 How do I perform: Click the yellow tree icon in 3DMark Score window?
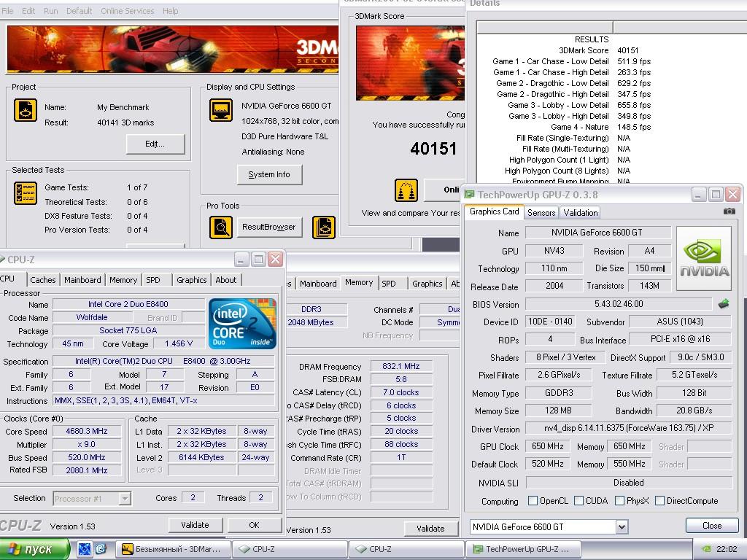pos(406,190)
